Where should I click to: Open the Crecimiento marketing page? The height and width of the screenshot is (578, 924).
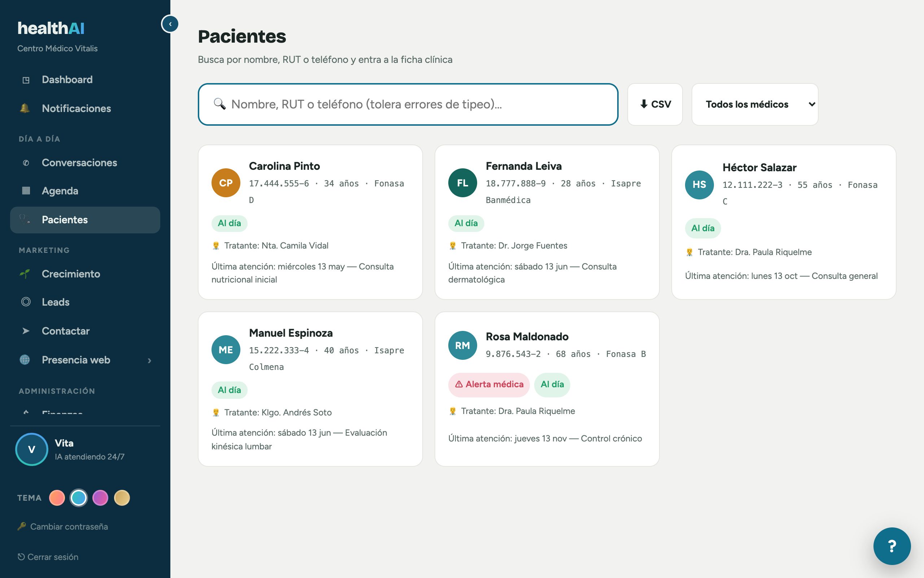pyautogui.click(x=85, y=274)
